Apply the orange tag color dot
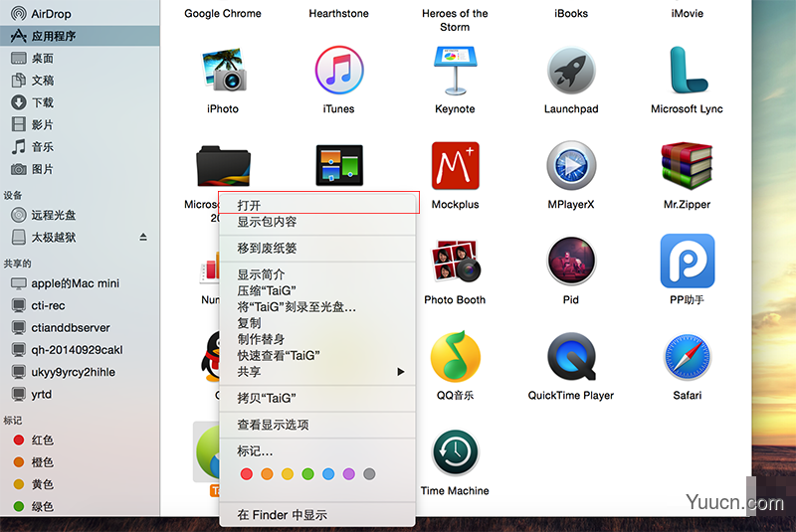The image size is (796, 532). 267,474
